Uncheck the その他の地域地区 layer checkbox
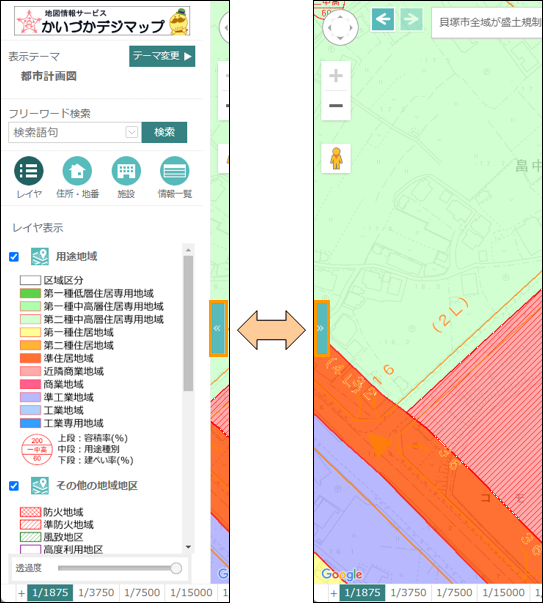 click(x=14, y=486)
